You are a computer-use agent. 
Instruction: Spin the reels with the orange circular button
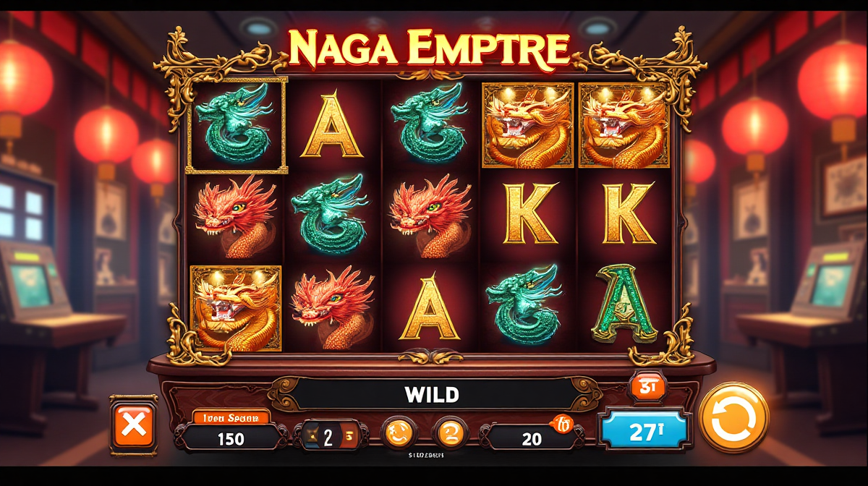click(x=734, y=417)
